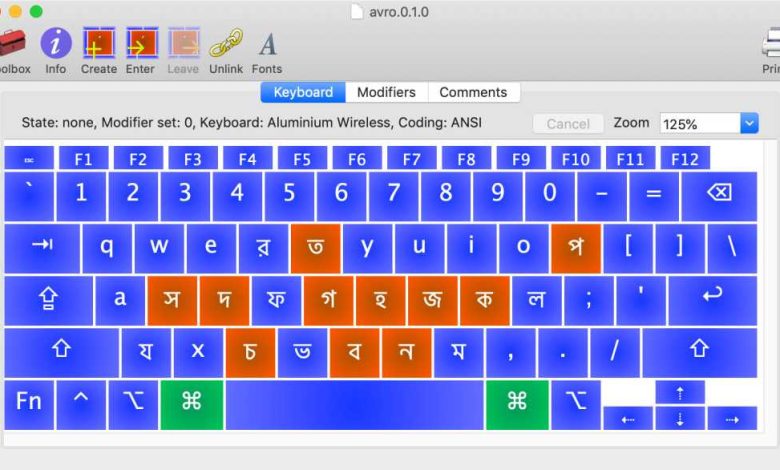Click the equals sign key

point(654,196)
